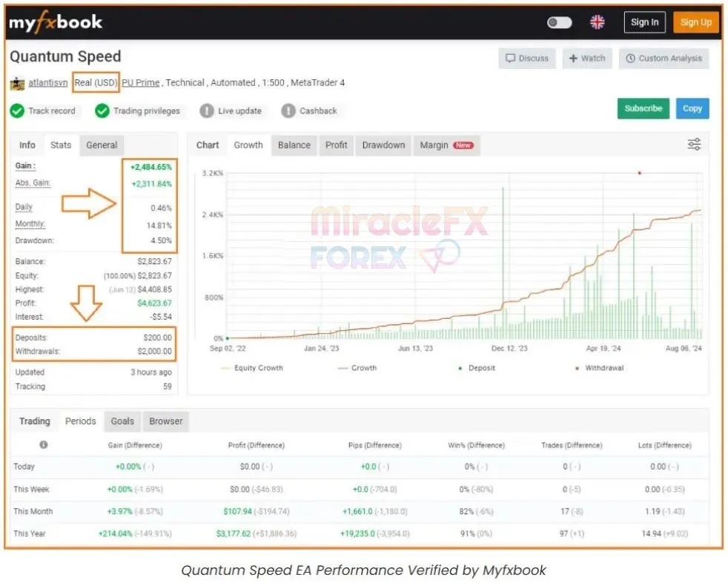The height and width of the screenshot is (583, 728).
Task: Open the Custom Analysis button
Action: [x=664, y=59]
